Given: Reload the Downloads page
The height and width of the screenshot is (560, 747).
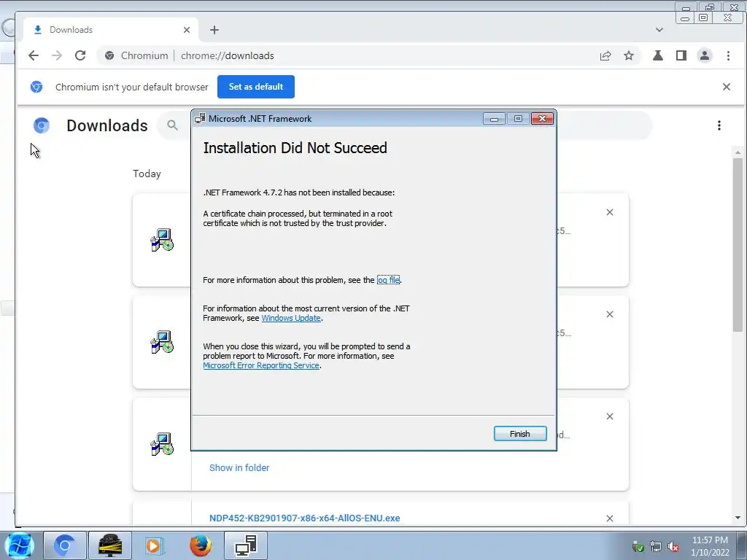Looking at the screenshot, I should click(x=80, y=55).
